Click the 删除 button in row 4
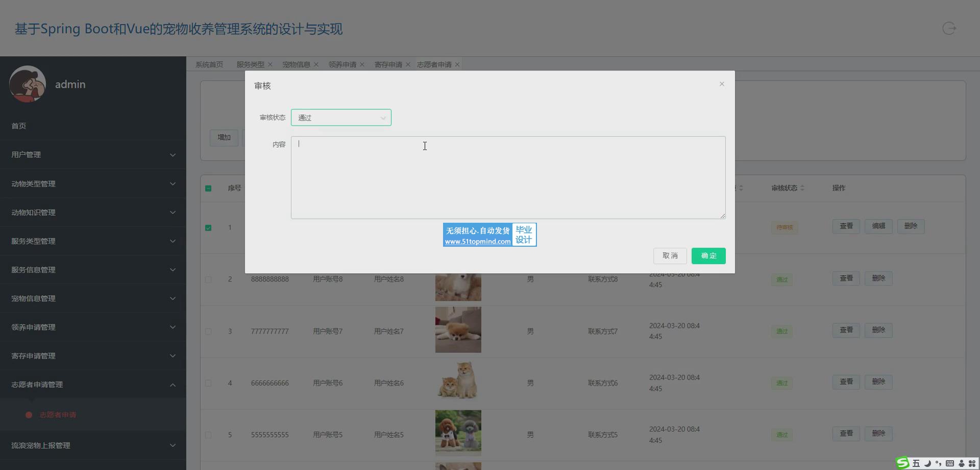Viewport: 980px width, 470px height. [878, 382]
